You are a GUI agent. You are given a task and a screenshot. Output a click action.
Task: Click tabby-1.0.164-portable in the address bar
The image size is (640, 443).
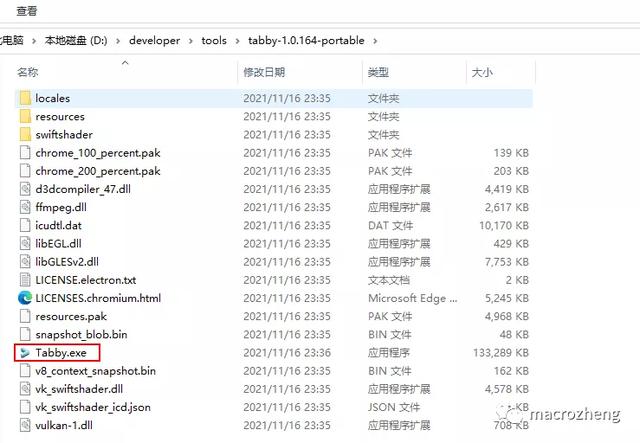click(x=306, y=40)
